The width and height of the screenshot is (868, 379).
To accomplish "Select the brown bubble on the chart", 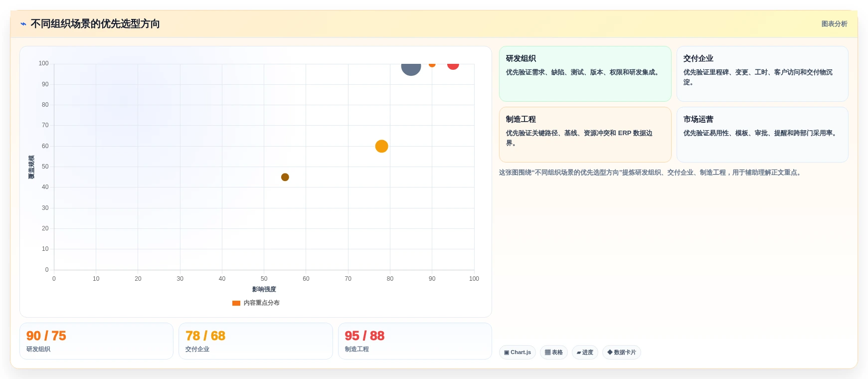I will click(x=285, y=177).
